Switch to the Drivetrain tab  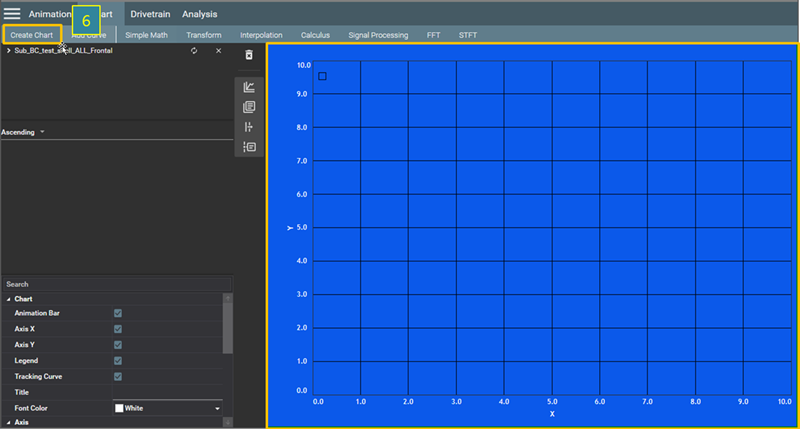[x=150, y=14]
